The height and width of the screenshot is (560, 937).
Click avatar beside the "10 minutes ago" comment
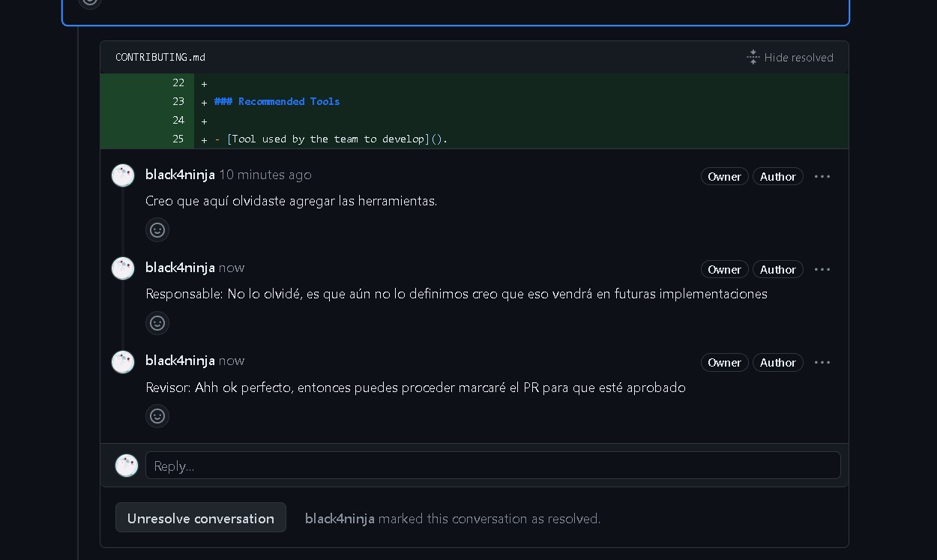(123, 175)
